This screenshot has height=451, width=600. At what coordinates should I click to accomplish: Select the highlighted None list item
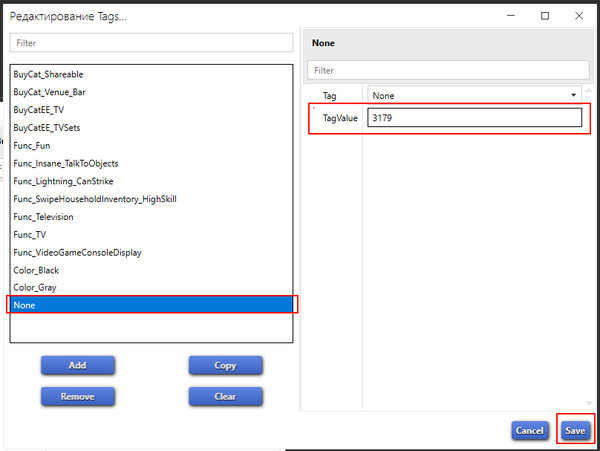point(150,305)
